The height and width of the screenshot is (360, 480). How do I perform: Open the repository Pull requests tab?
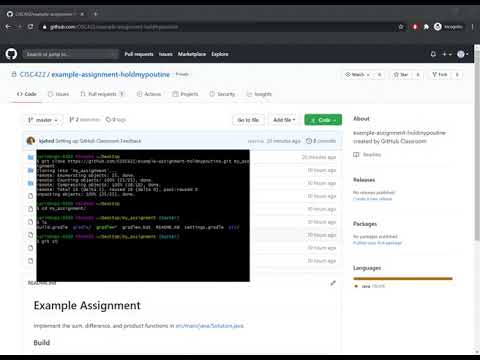click(x=102, y=94)
